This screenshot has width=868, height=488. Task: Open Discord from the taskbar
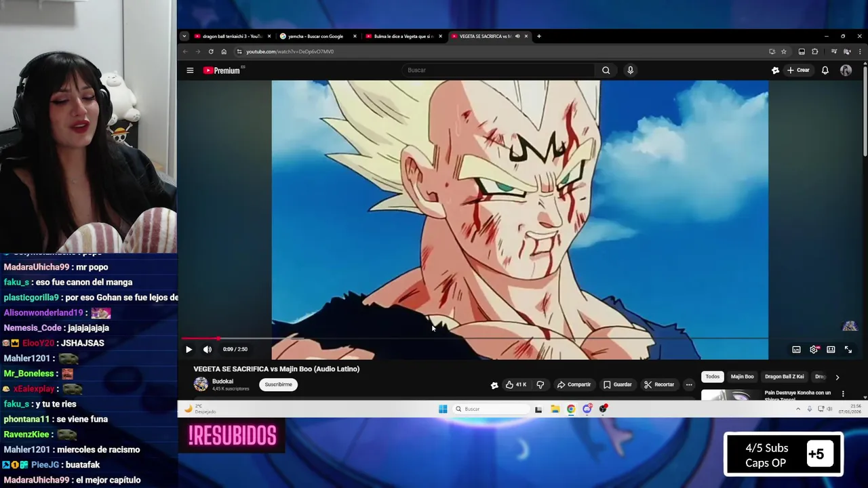tap(587, 409)
